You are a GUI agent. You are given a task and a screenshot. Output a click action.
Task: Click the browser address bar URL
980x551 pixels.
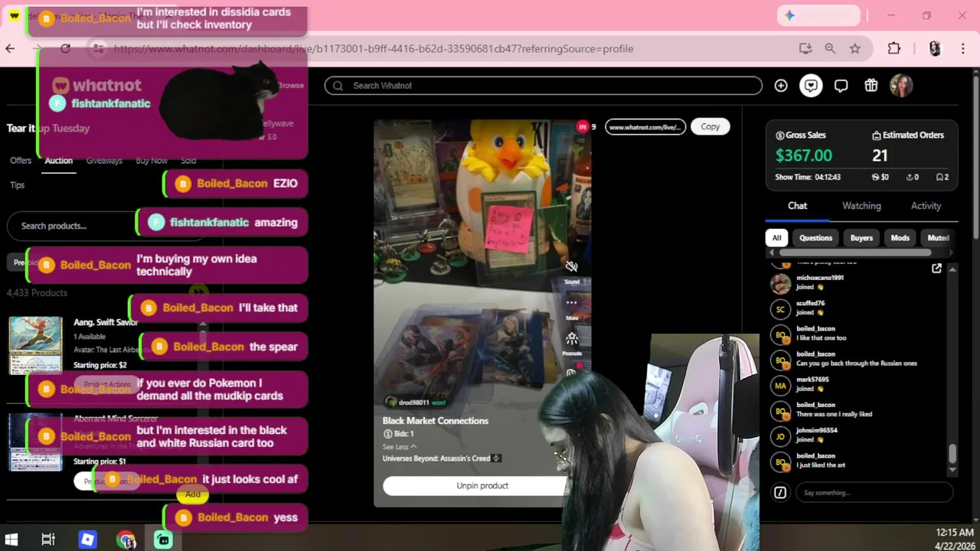(373, 48)
